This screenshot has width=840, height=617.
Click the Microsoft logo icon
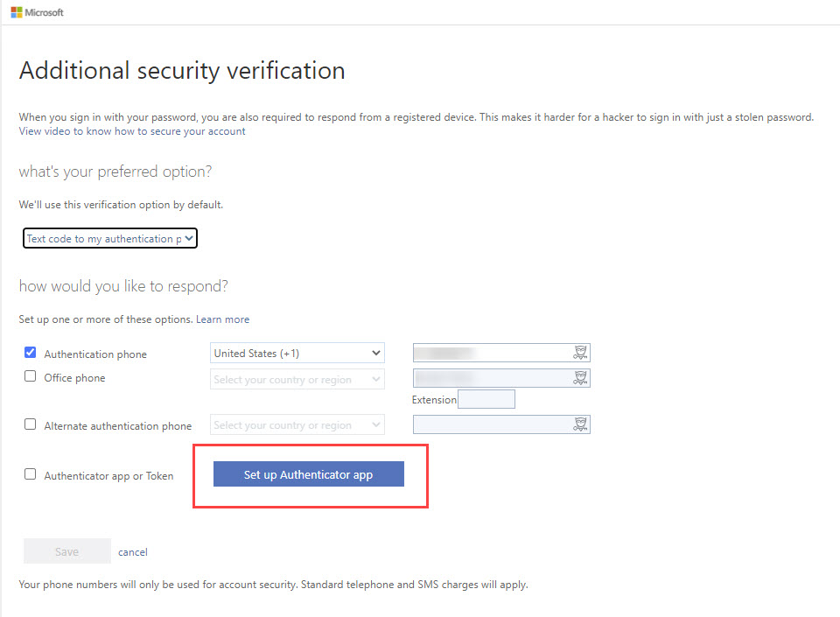coord(17,12)
